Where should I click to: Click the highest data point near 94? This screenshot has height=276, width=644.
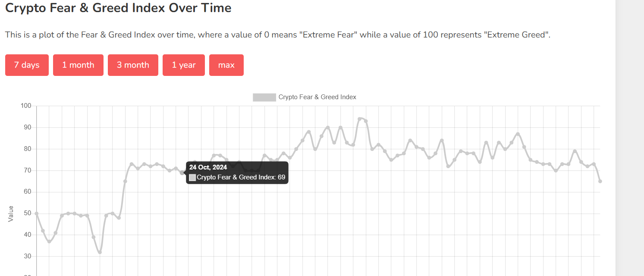point(359,119)
